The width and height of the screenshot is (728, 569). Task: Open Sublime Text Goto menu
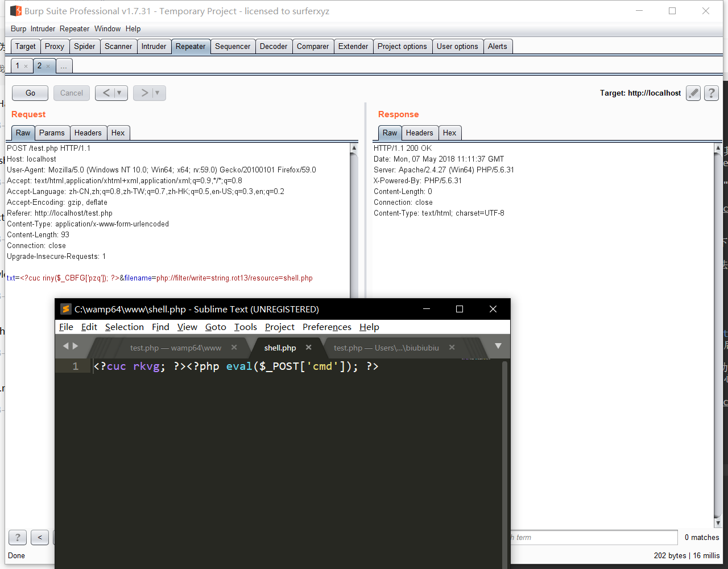click(216, 327)
